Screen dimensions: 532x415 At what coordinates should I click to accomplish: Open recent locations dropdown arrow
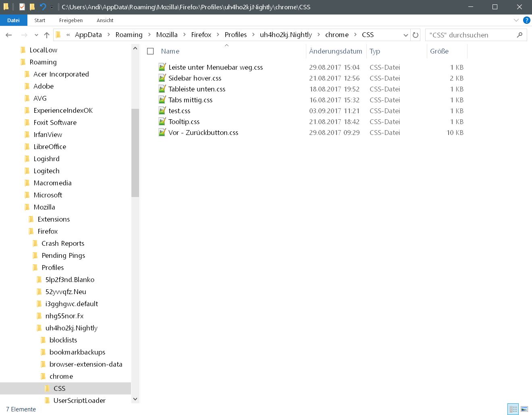[36, 35]
